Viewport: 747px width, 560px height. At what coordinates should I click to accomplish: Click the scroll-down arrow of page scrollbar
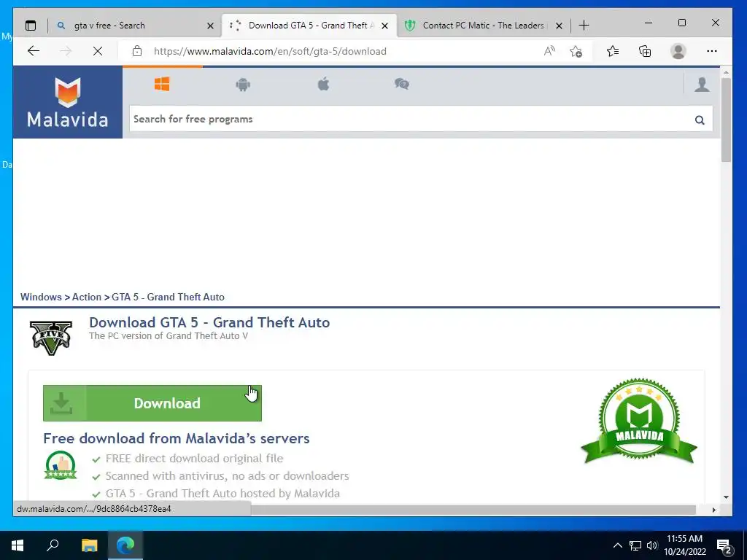click(726, 497)
